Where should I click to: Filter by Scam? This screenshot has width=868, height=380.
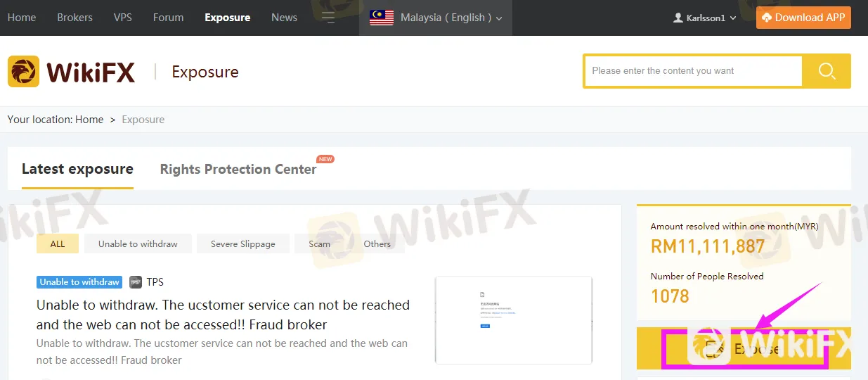[320, 243]
